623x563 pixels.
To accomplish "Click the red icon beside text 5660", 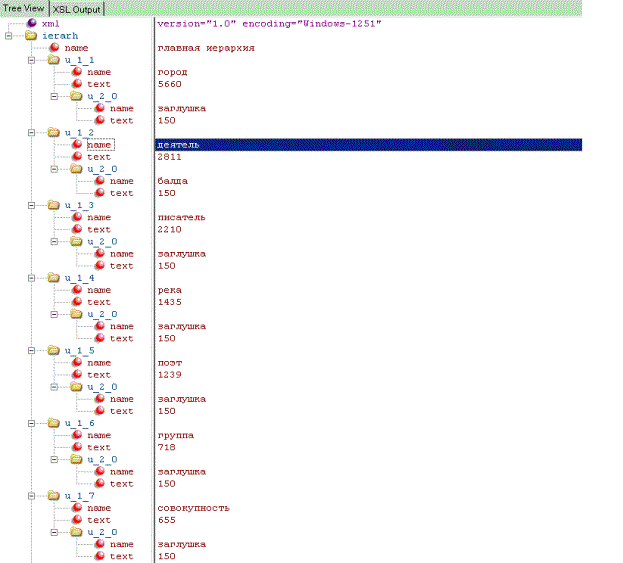I will [76, 84].
